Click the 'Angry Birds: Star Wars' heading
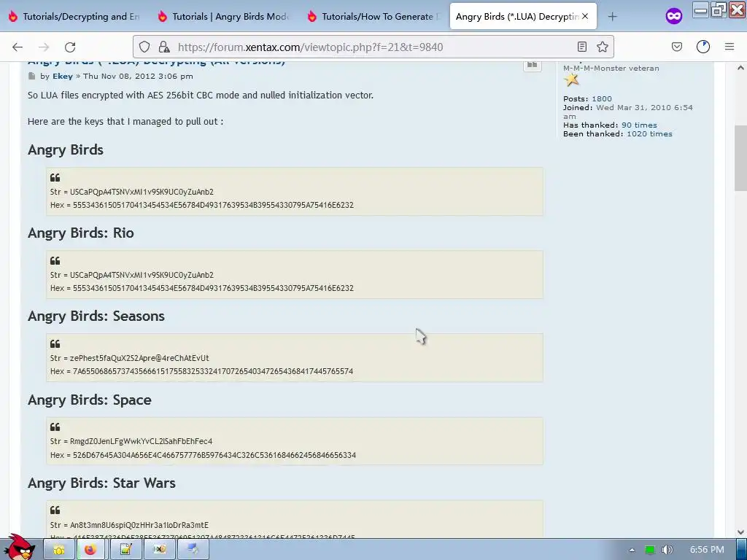Image resolution: width=747 pixels, height=560 pixels. (x=101, y=483)
